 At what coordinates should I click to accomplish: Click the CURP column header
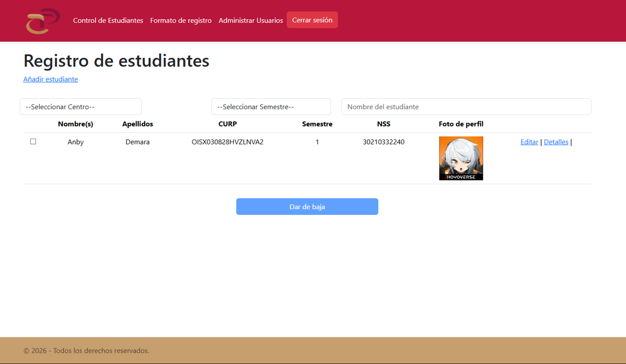[228, 124]
